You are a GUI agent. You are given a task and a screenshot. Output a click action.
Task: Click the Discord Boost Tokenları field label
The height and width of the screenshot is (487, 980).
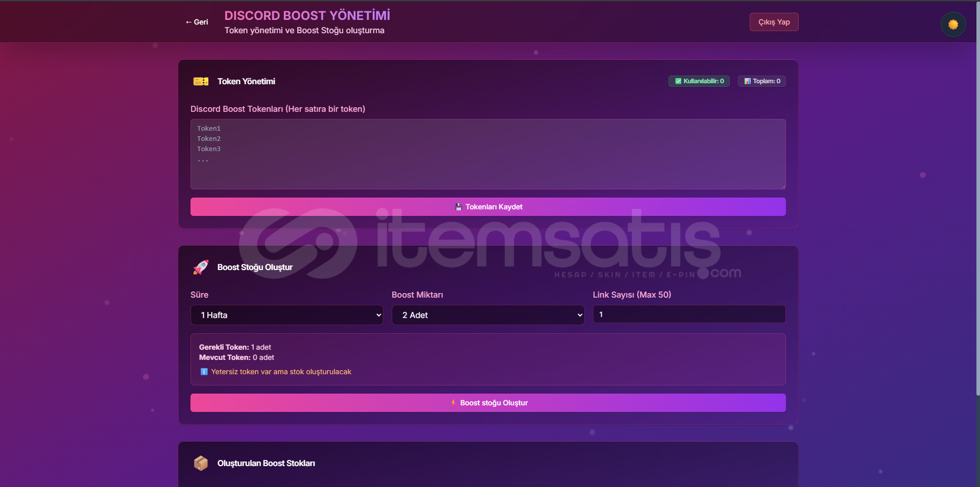pyautogui.click(x=278, y=109)
